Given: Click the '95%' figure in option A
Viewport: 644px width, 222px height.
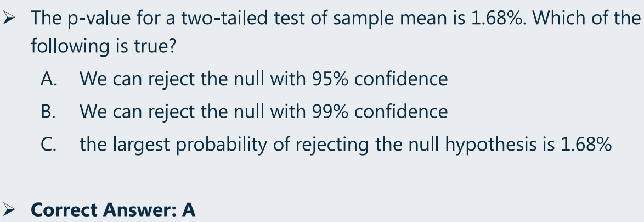Looking at the screenshot, I should click(330, 79).
